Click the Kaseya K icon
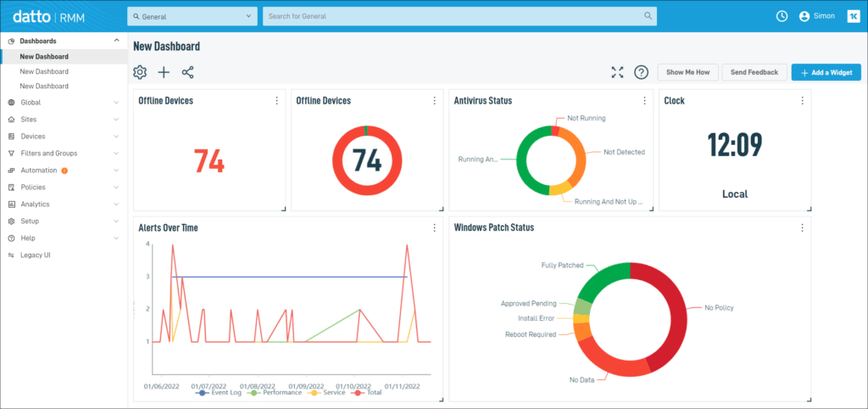Image resolution: width=868 pixels, height=409 pixels. point(853,16)
